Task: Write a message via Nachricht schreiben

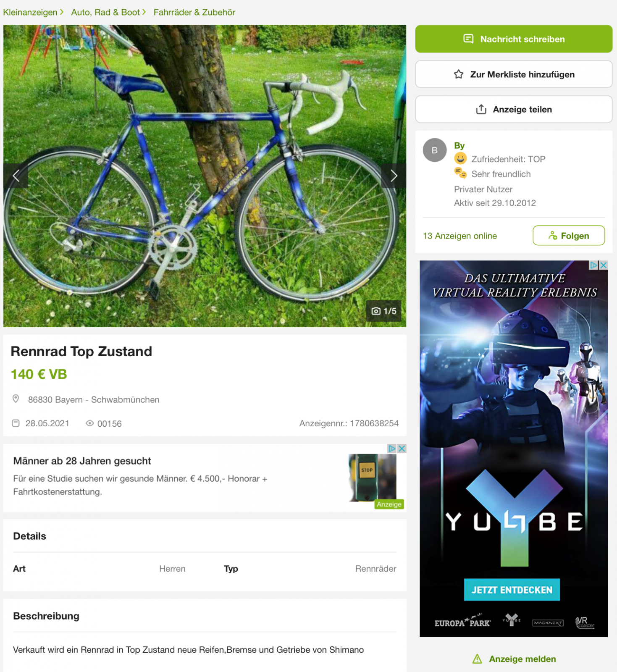Action: pos(514,39)
